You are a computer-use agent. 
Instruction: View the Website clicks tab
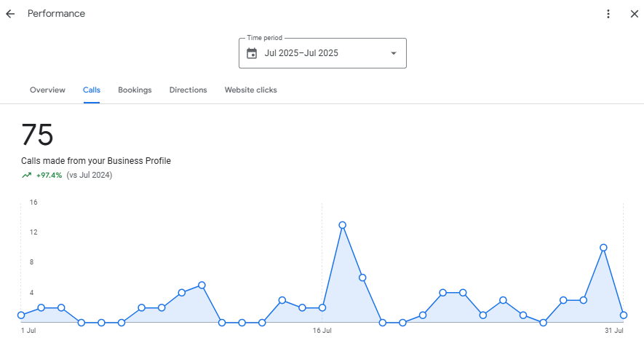250,90
